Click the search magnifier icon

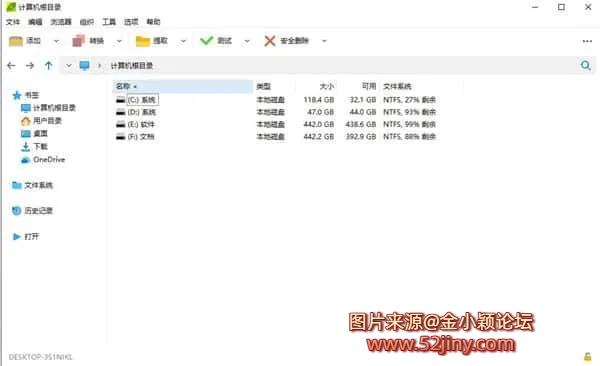pyautogui.click(x=585, y=65)
